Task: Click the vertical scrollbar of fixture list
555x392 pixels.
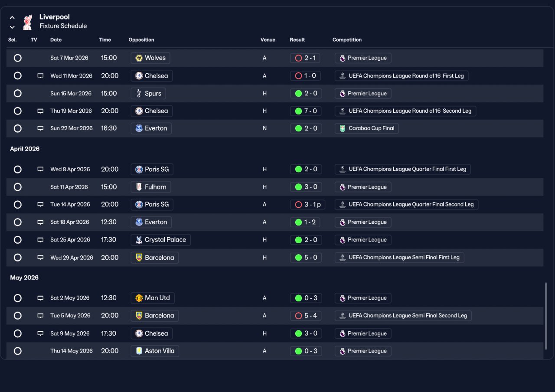Action: [x=546, y=317]
